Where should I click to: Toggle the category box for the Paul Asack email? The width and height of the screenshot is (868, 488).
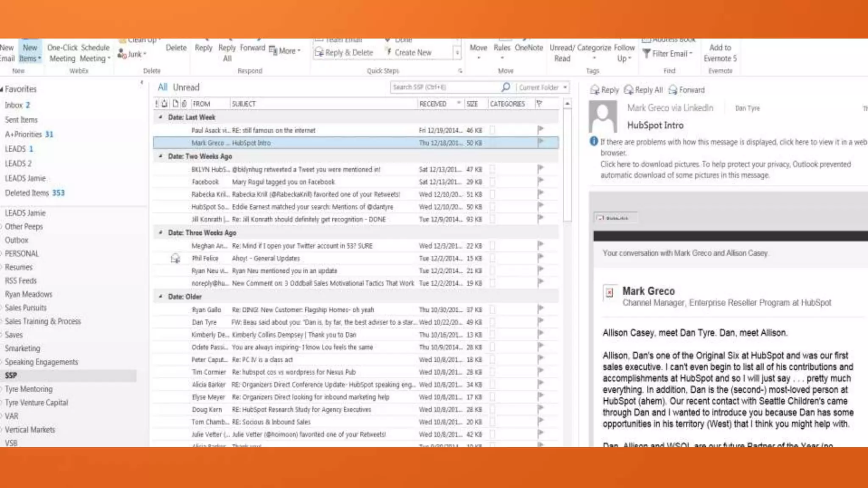point(492,130)
